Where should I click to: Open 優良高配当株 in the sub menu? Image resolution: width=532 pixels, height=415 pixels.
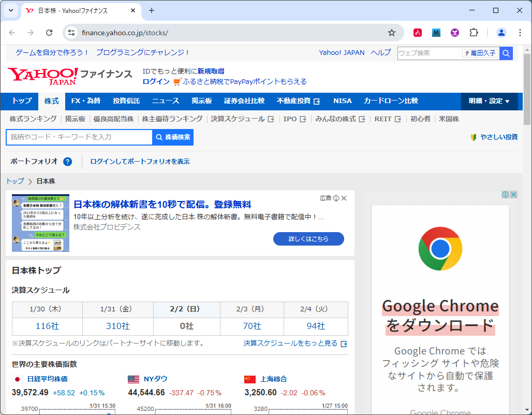(113, 119)
